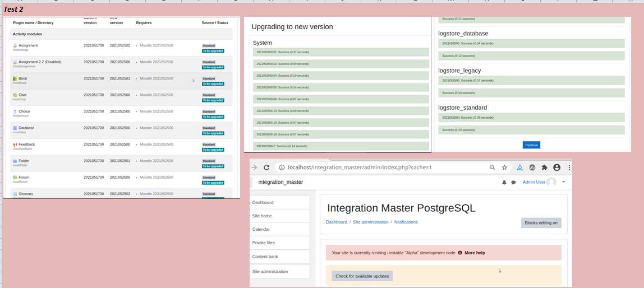Click the browser reload icon
Screen dimensions: 644x288
click(x=266, y=168)
